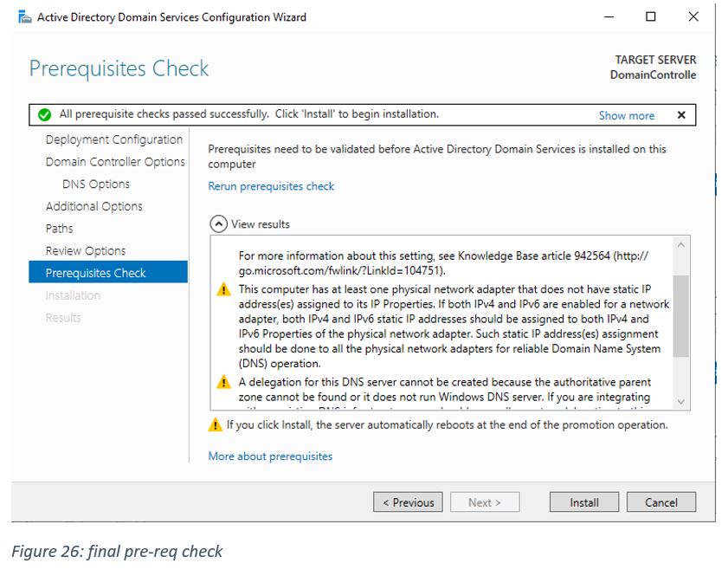Switch to Review Options step
The image size is (728, 576).
(x=86, y=251)
